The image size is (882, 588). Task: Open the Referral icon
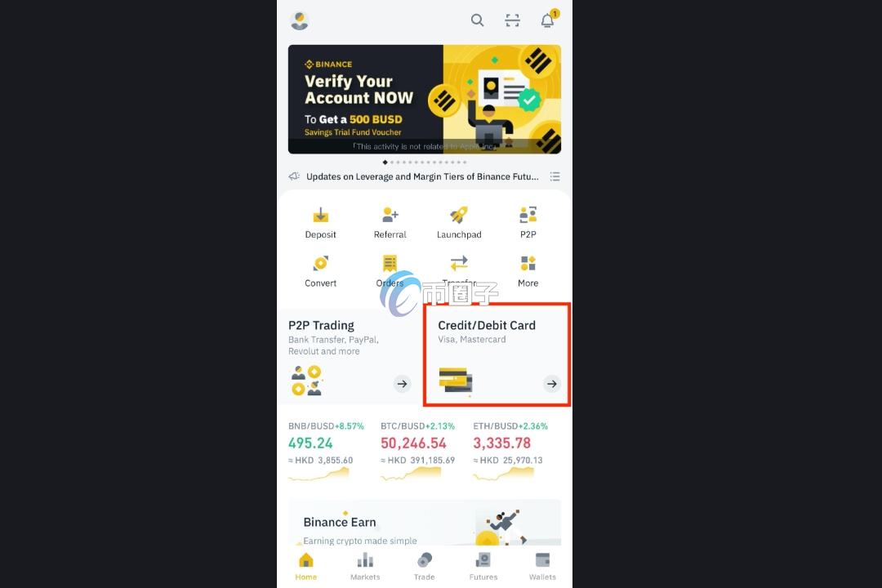(x=390, y=215)
